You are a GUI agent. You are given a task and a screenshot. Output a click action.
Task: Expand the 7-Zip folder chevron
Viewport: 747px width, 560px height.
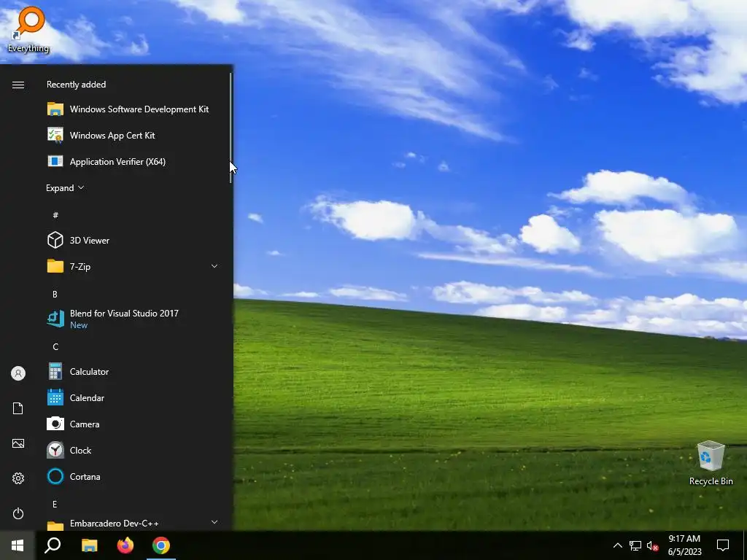(214, 266)
